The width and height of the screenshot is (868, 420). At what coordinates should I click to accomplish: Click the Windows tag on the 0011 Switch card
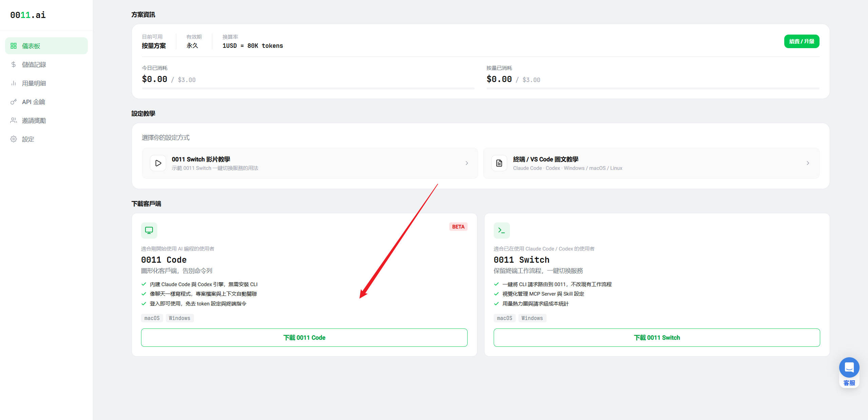(x=532, y=318)
